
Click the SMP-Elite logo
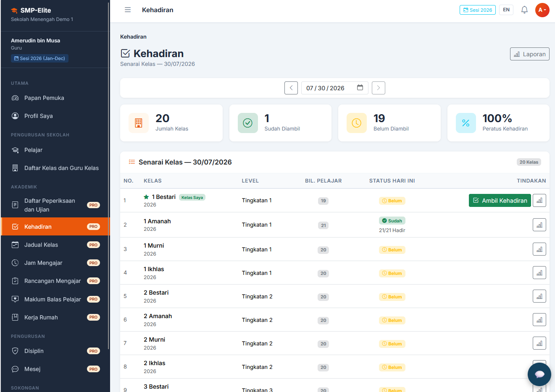click(x=31, y=10)
